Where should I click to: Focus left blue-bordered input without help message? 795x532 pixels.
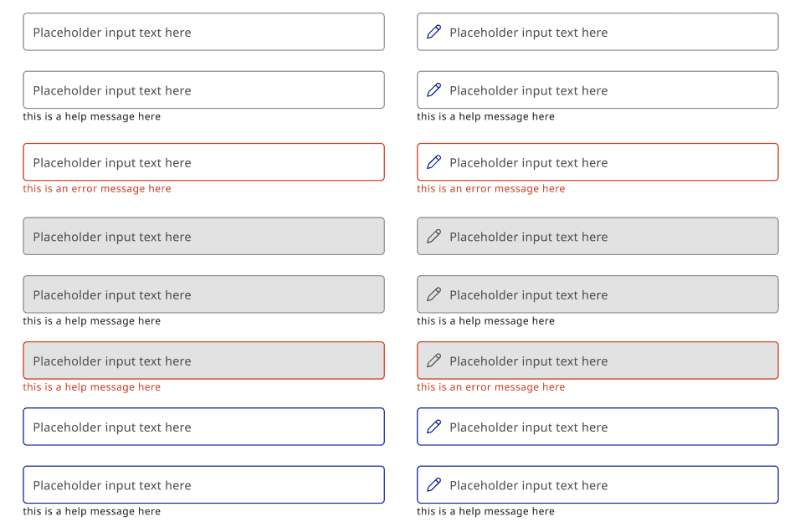click(x=204, y=427)
